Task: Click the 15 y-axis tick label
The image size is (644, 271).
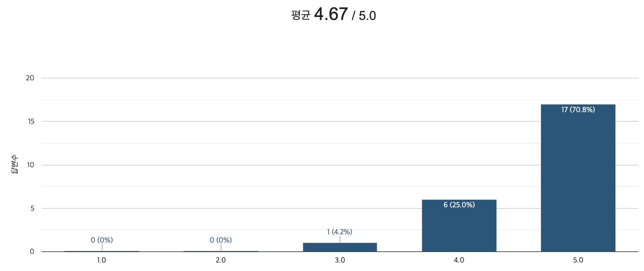Action: [31, 121]
